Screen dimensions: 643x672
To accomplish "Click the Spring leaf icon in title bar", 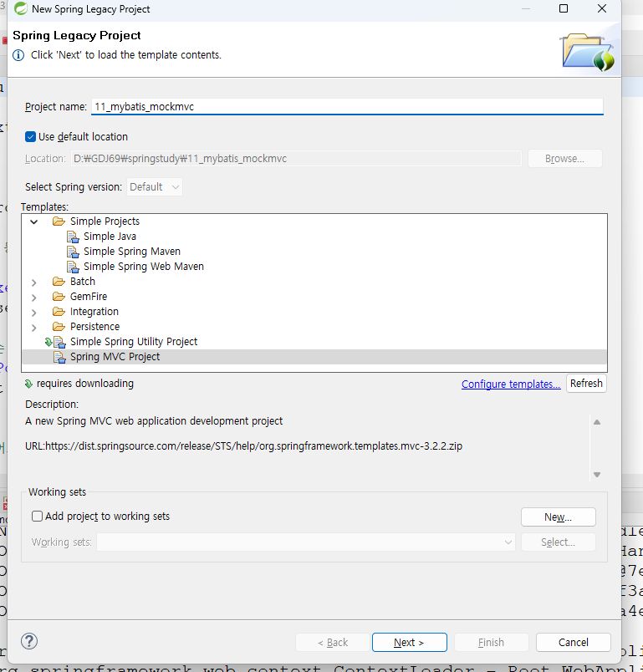I will [x=21, y=8].
